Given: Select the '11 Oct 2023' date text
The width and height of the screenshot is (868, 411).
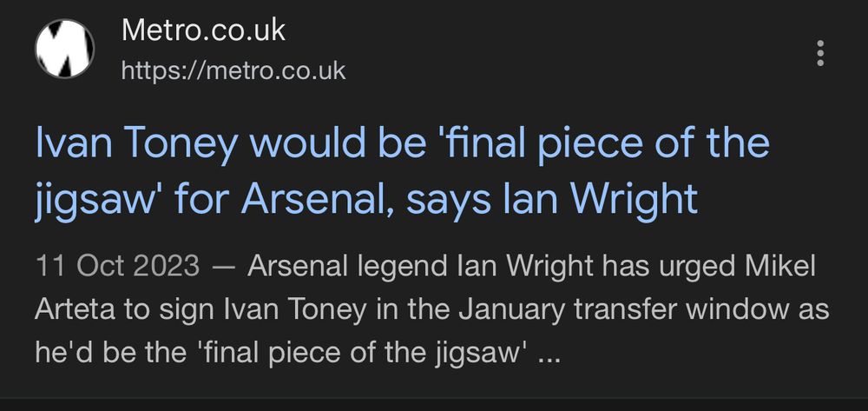Looking at the screenshot, I should click(x=117, y=267).
